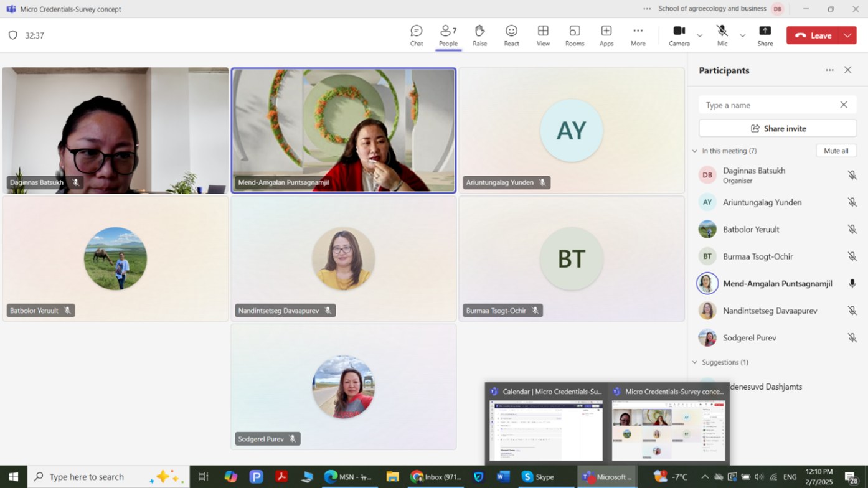868x488 pixels.
Task: Click the 'Type a name' search field
Action: click(x=769, y=105)
